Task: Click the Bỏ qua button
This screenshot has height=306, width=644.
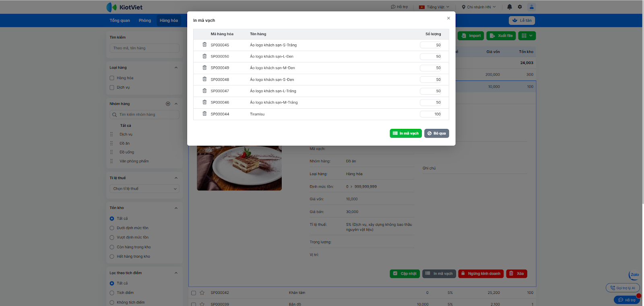Action: pos(437,133)
